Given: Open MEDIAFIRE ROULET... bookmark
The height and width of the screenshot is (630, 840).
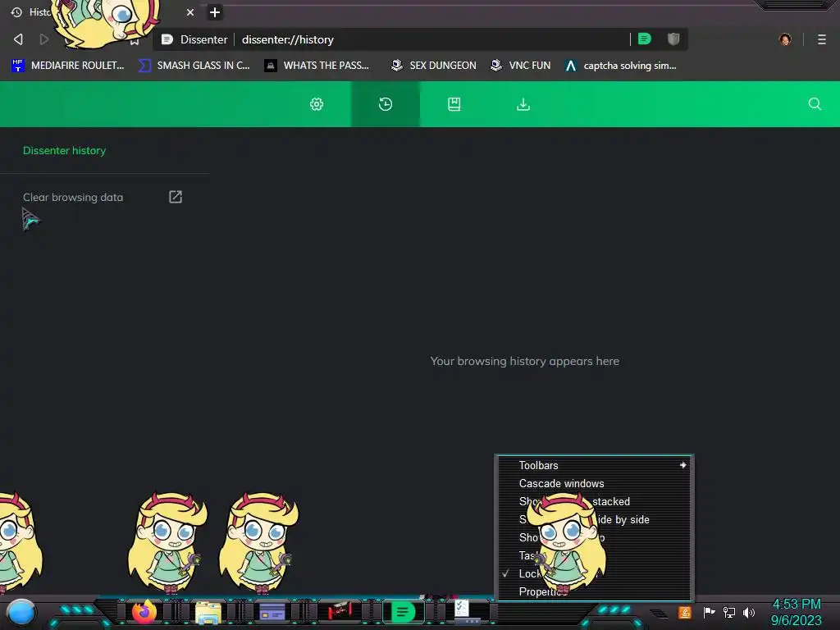Looking at the screenshot, I should point(68,66).
